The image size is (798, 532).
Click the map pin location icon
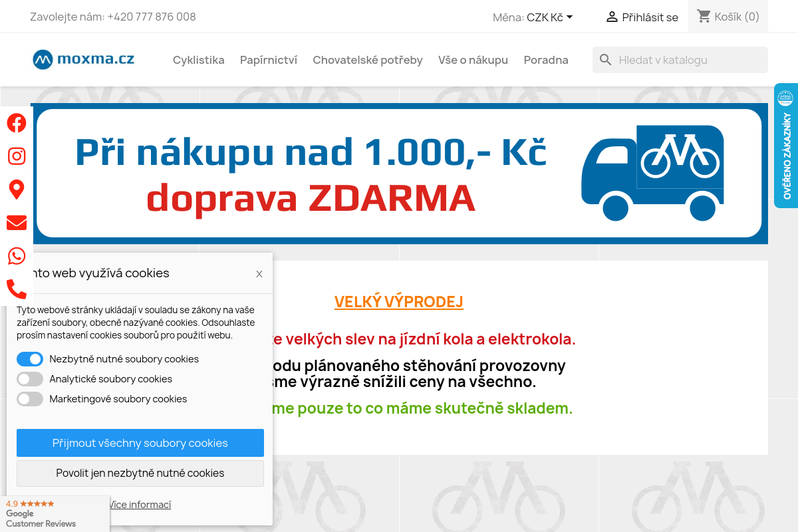point(17,189)
